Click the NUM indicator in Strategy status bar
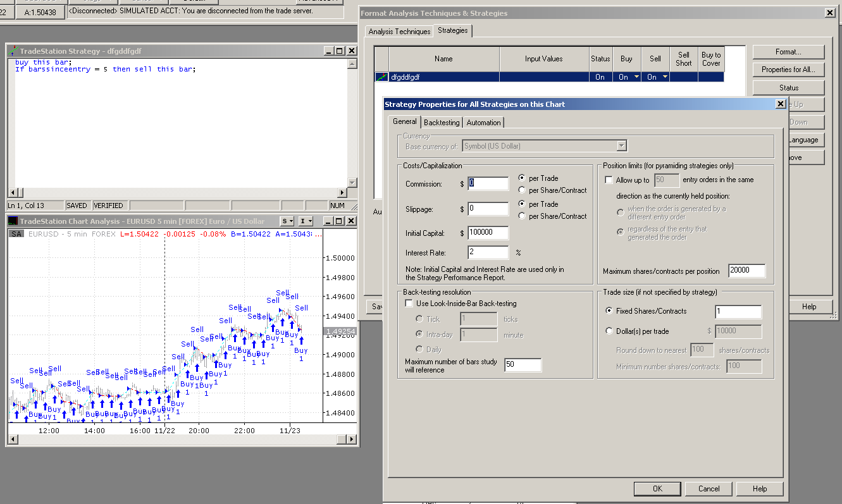 [337, 206]
